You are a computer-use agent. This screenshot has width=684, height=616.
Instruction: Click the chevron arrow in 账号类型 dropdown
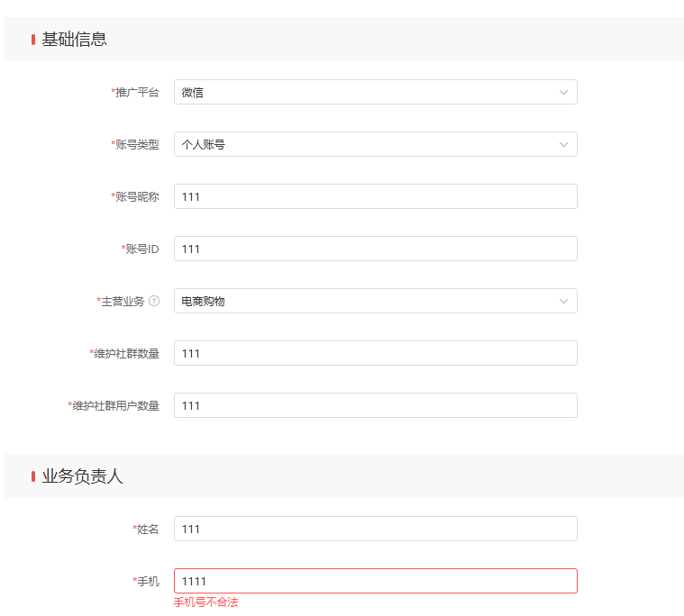click(x=563, y=144)
